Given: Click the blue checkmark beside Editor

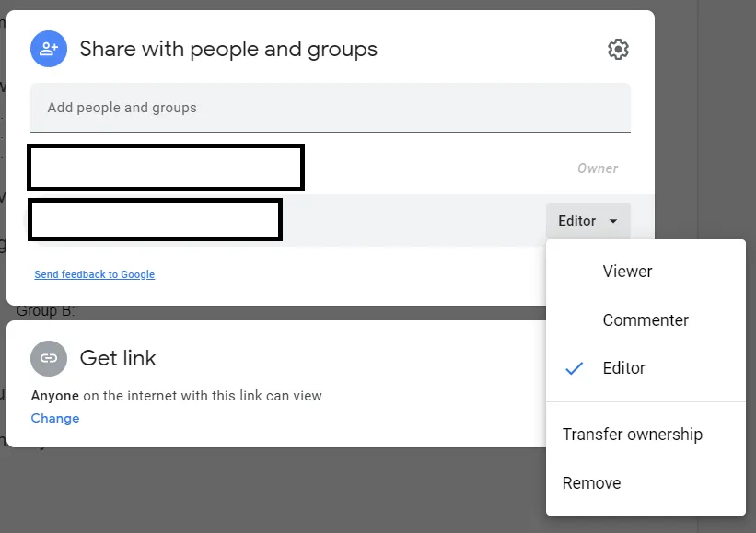Looking at the screenshot, I should tap(575, 368).
